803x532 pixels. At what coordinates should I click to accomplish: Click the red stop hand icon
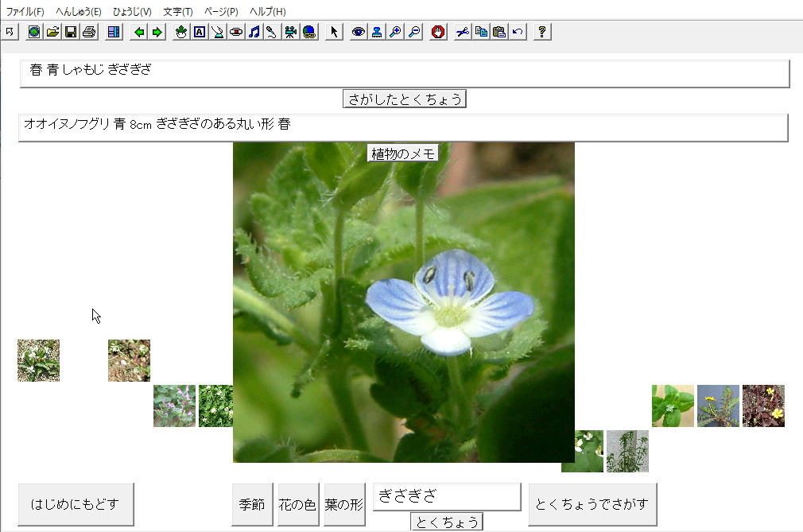click(x=438, y=33)
